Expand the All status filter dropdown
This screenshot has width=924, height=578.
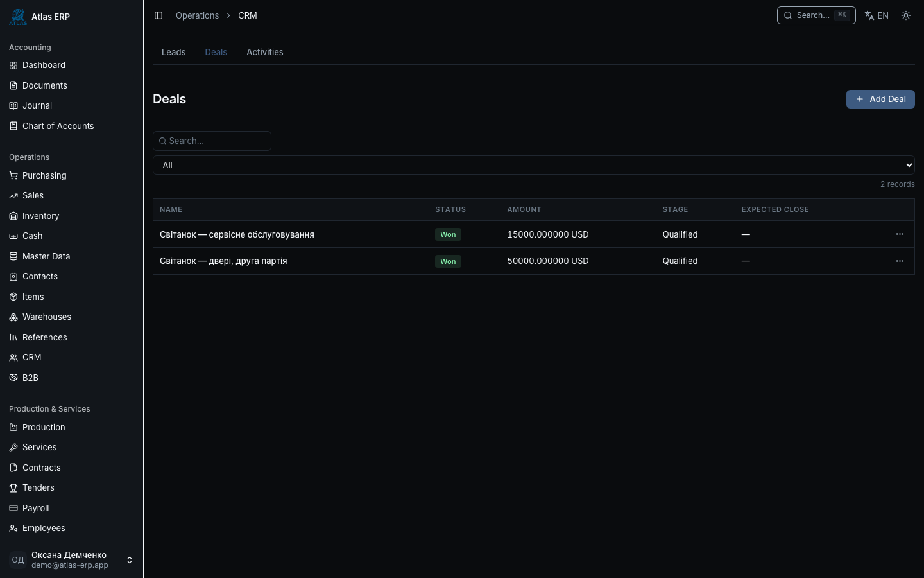(534, 165)
